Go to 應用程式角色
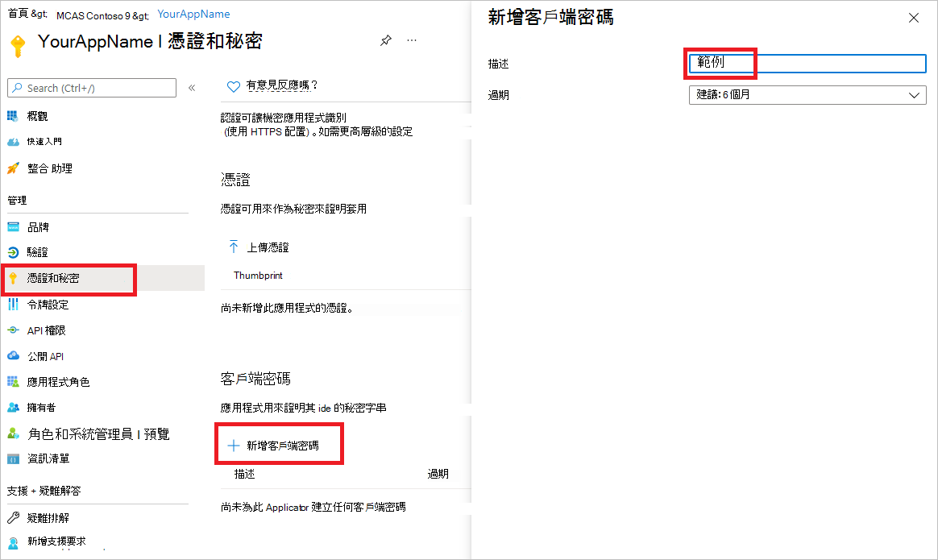This screenshot has width=938, height=560. (x=58, y=382)
